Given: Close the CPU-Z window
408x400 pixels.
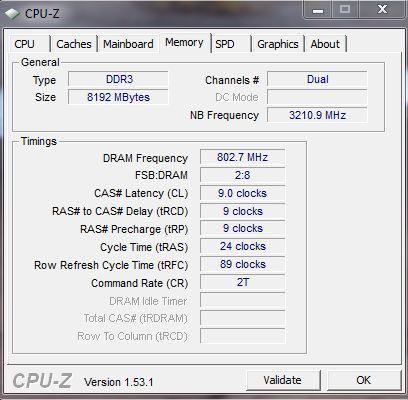Looking at the screenshot, I should [382, 10].
